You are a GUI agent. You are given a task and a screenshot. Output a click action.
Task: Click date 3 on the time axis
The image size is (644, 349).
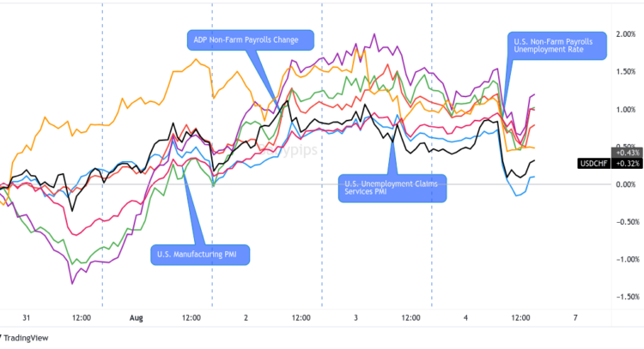coord(356,317)
